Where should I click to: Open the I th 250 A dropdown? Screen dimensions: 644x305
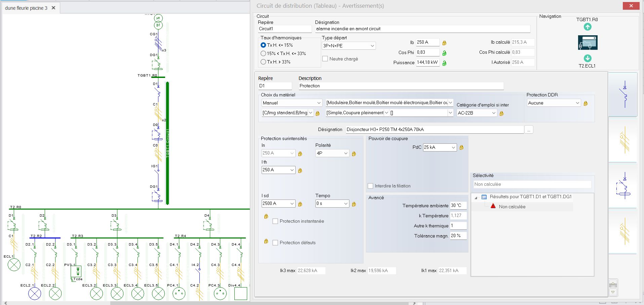278,170
